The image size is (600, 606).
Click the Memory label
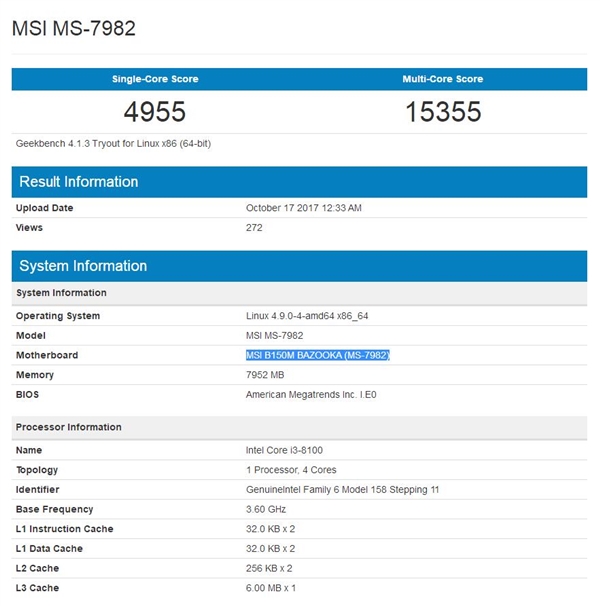click(x=35, y=375)
